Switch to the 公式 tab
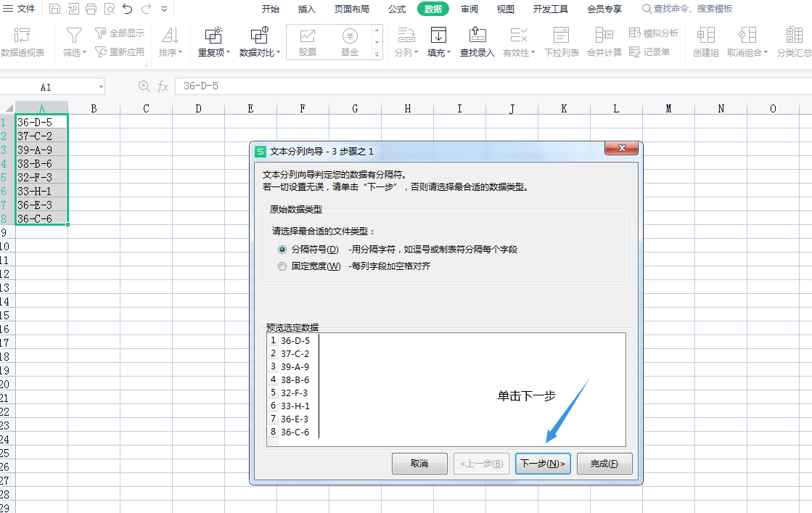The height and width of the screenshot is (513, 812). click(397, 9)
